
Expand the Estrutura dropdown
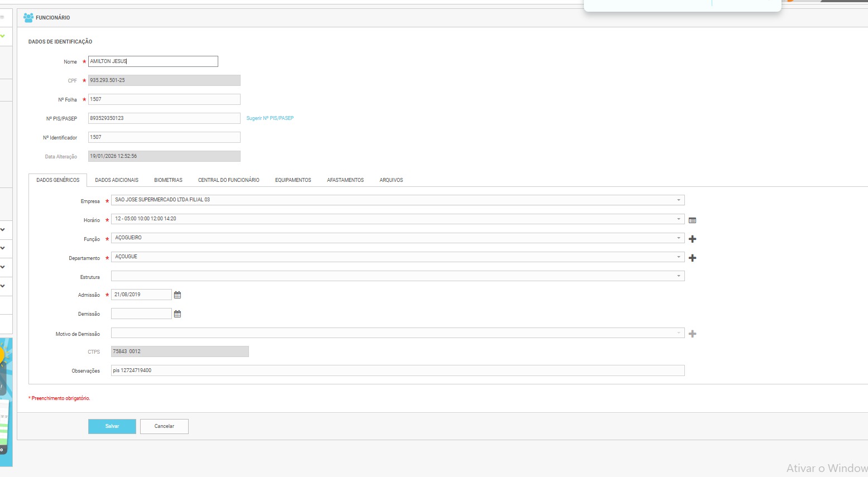click(x=678, y=276)
